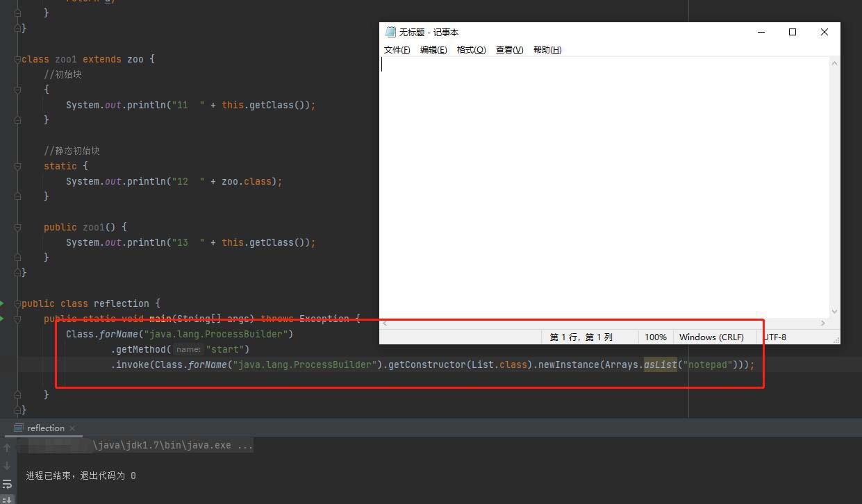Click fold end marker closing class zoo1
The height and width of the screenshot is (504, 862).
(17, 273)
